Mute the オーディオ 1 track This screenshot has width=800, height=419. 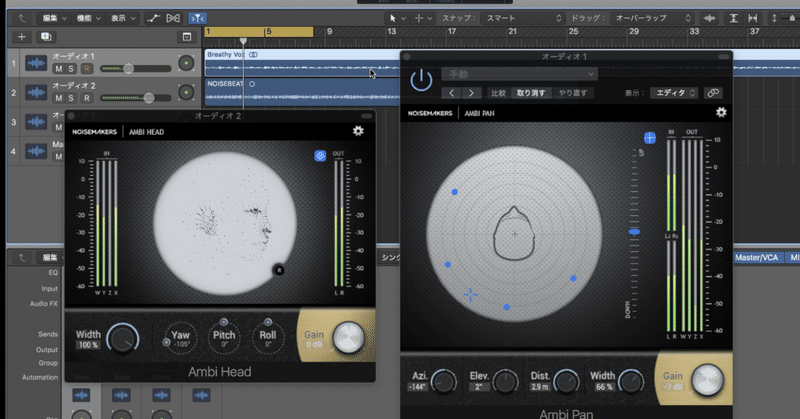pyautogui.click(x=59, y=69)
